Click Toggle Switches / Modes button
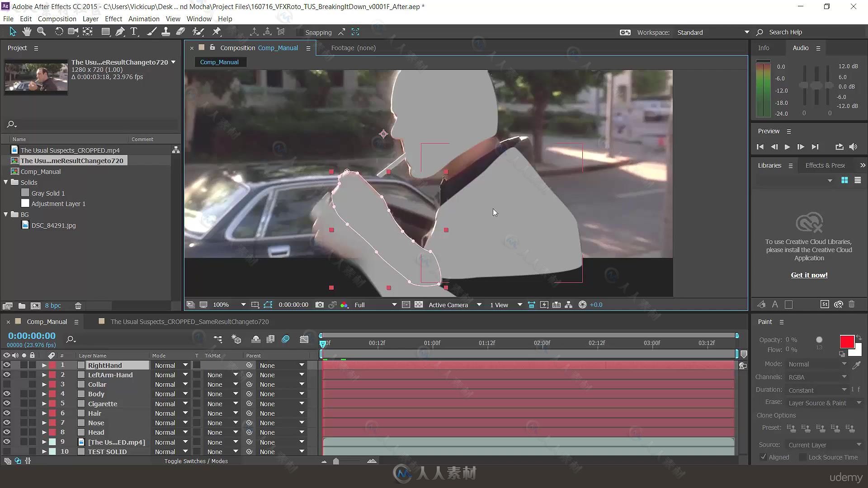 click(196, 461)
